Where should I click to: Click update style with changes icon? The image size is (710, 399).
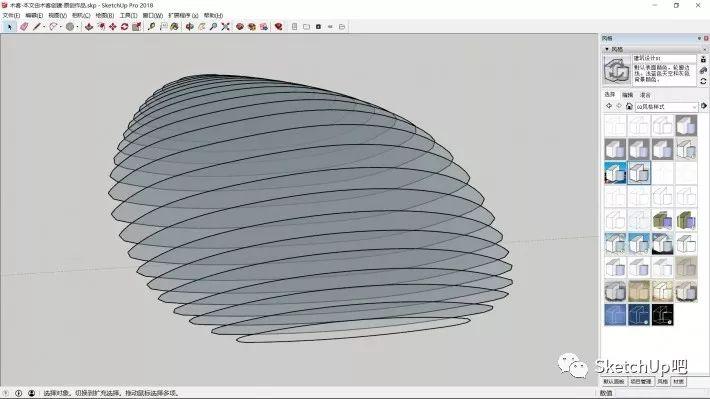tap(703, 81)
